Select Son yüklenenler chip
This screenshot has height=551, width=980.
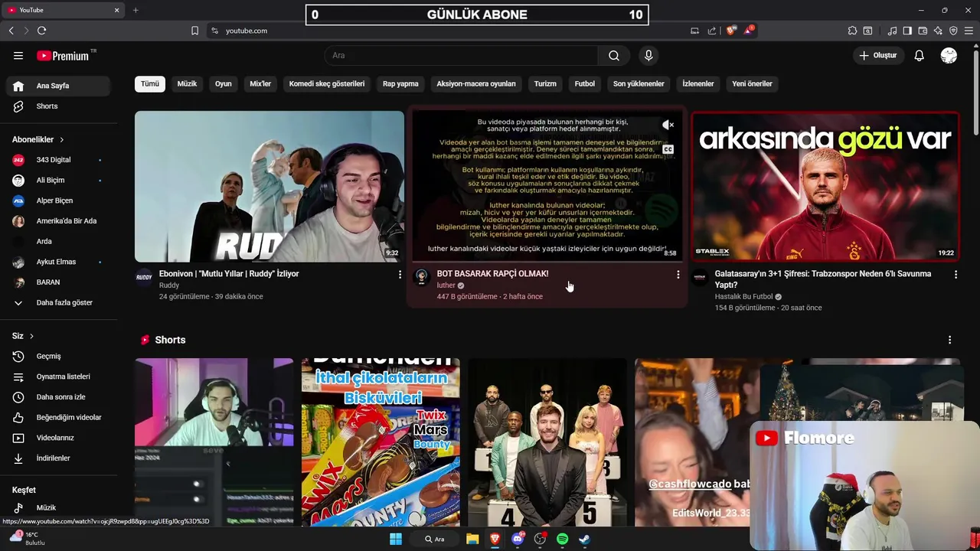[x=639, y=83]
